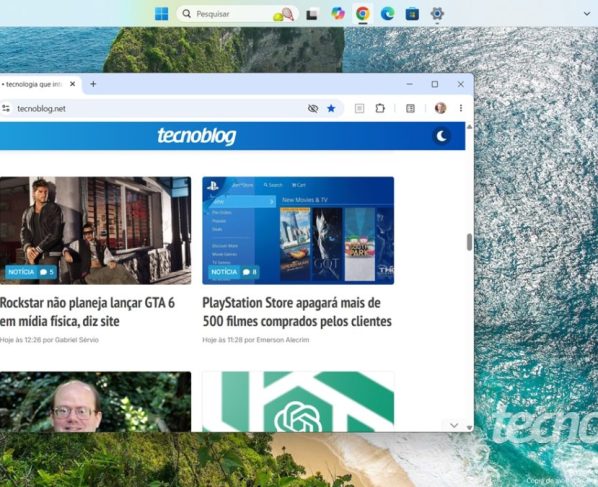Open a new Chrome tab

pos(93,84)
